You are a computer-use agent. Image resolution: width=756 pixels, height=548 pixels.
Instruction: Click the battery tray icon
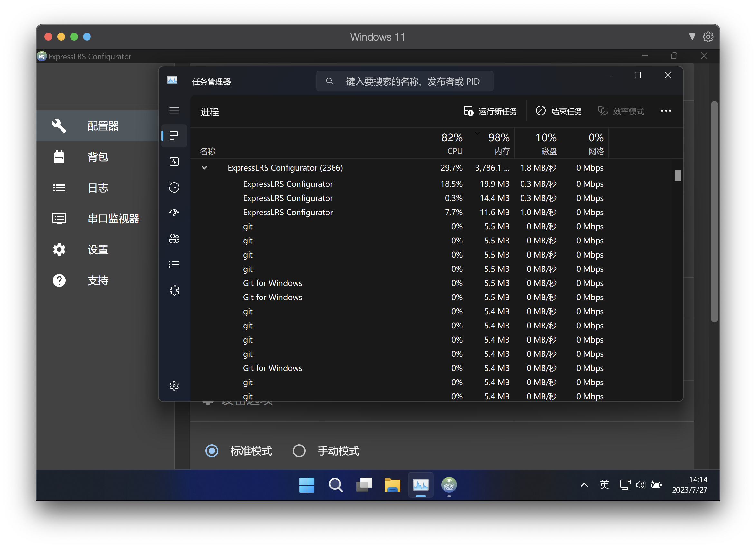[656, 485]
